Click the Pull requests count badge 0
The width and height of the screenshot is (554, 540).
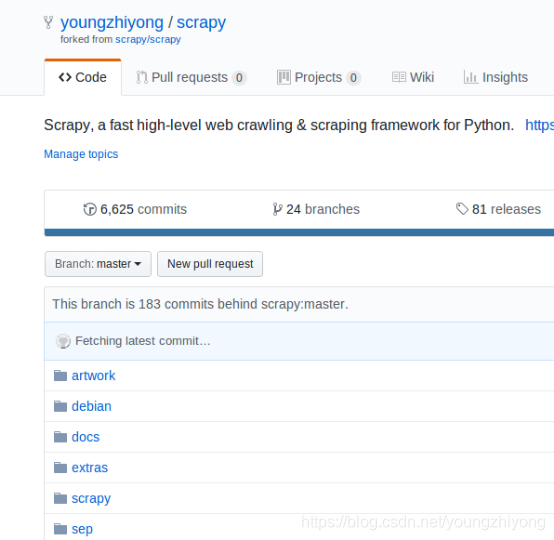(x=239, y=78)
